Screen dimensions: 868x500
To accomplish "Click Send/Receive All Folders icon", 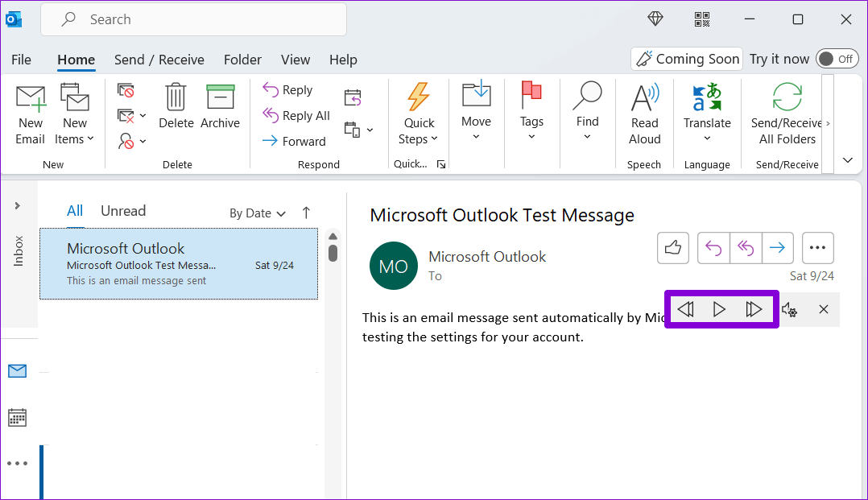I will coord(787,98).
